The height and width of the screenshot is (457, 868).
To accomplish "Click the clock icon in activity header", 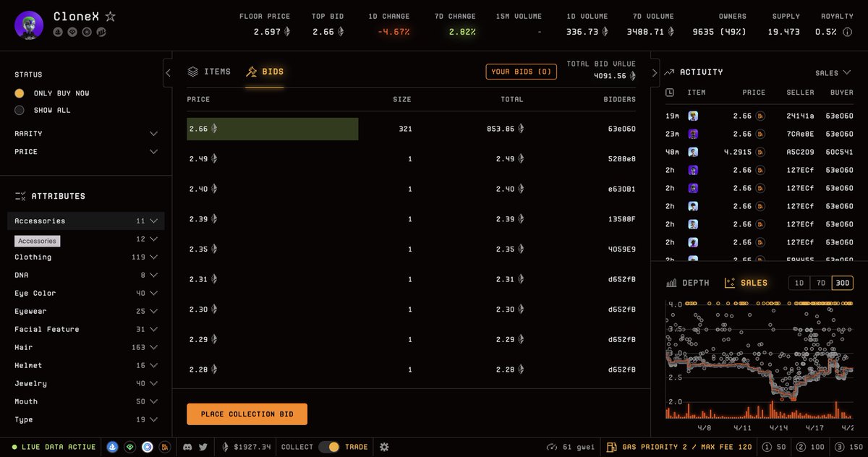I will [x=670, y=93].
